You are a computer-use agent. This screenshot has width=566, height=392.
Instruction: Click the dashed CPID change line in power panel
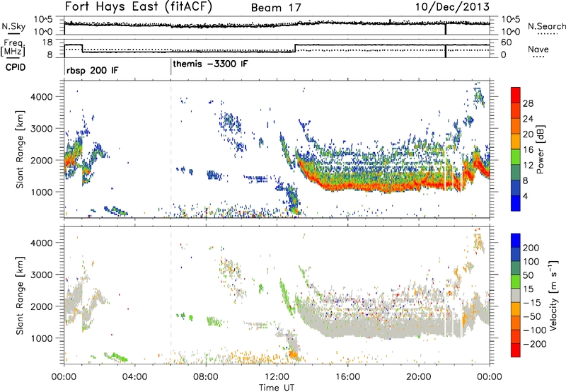coord(171,149)
